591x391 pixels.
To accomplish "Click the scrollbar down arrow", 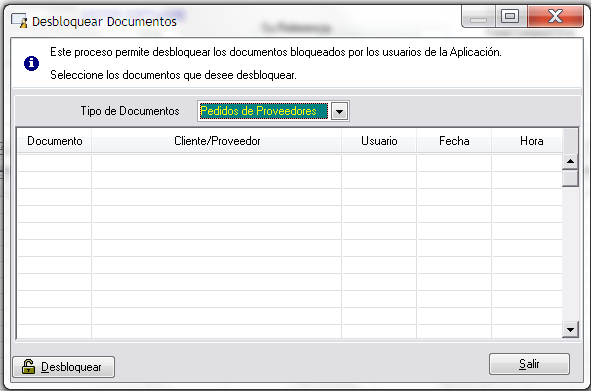I will point(570,330).
